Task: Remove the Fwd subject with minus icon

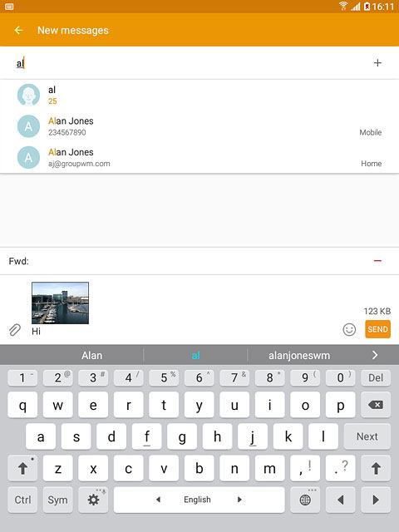Action: click(x=377, y=260)
